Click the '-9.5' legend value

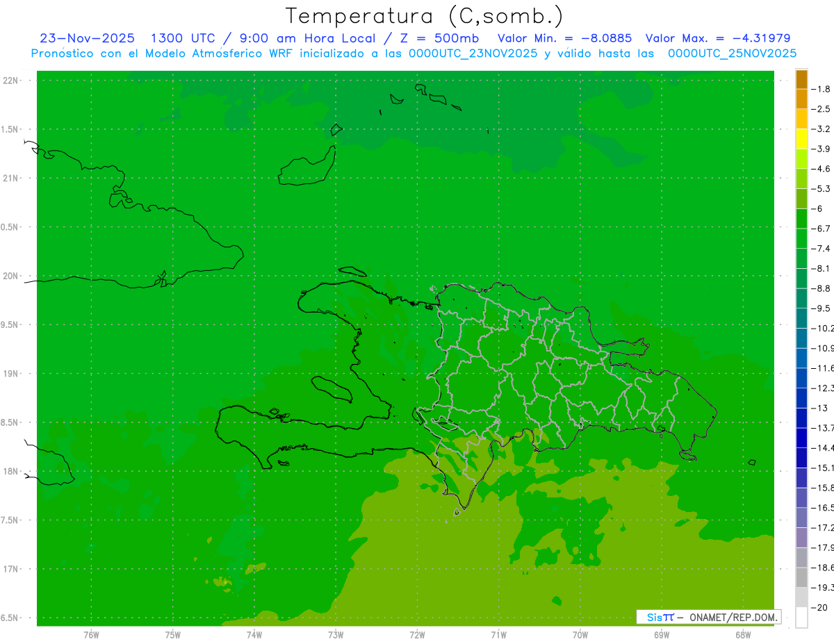[x=822, y=308]
